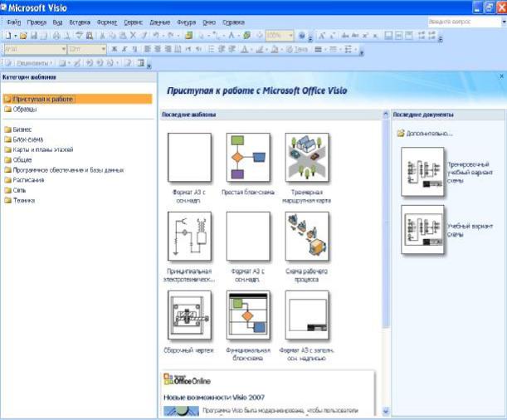The height and width of the screenshot is (420, 507).
Task: Click the Copy icon
Action: [x=113, y=36]
